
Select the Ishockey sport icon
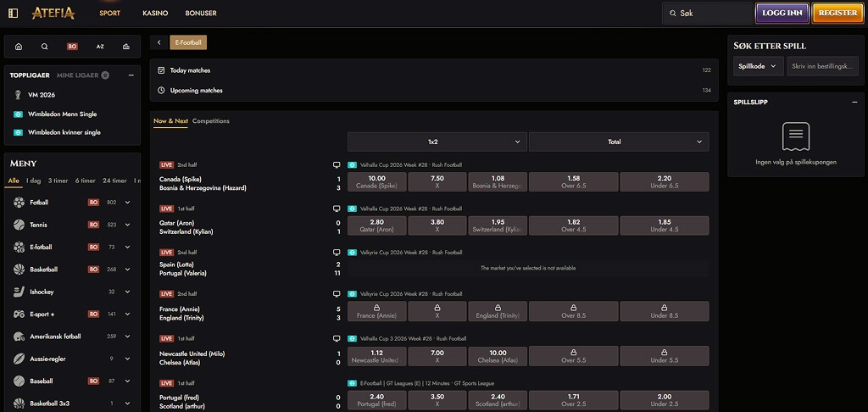(x=19, y=292)
